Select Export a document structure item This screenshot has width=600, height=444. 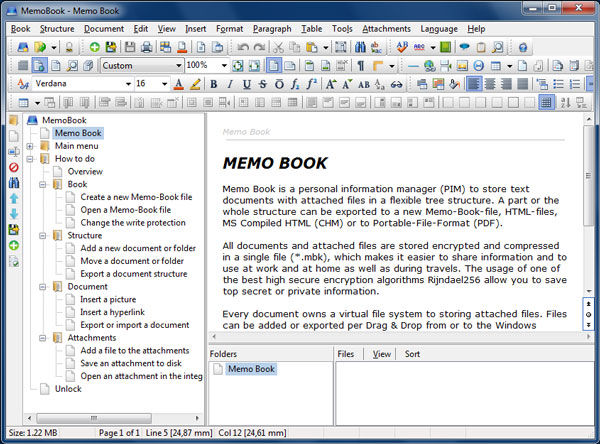tap(134, 274)
